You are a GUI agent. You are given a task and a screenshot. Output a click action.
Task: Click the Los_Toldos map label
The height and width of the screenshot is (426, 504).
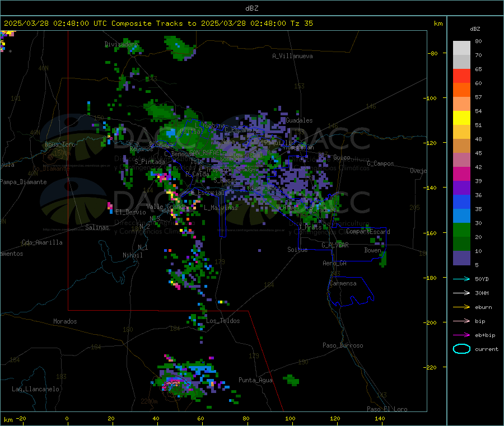[223, 321]
